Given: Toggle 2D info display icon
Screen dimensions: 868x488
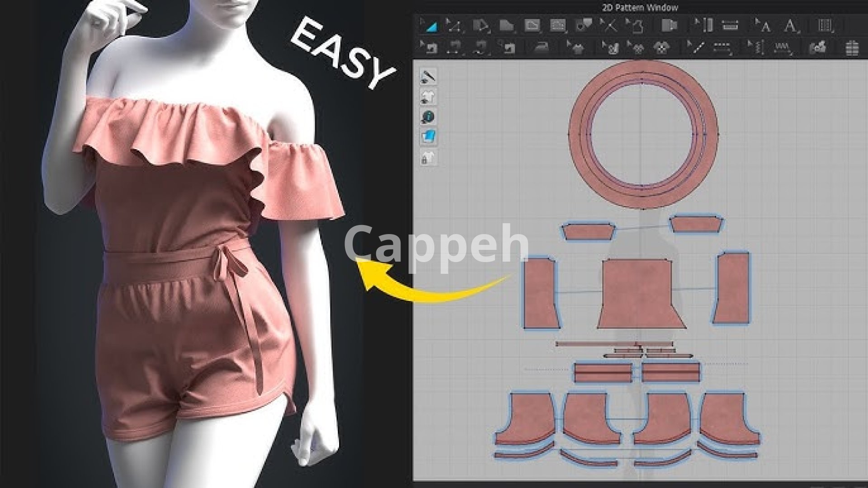Looking at the screenshot, I should point(428,117).
